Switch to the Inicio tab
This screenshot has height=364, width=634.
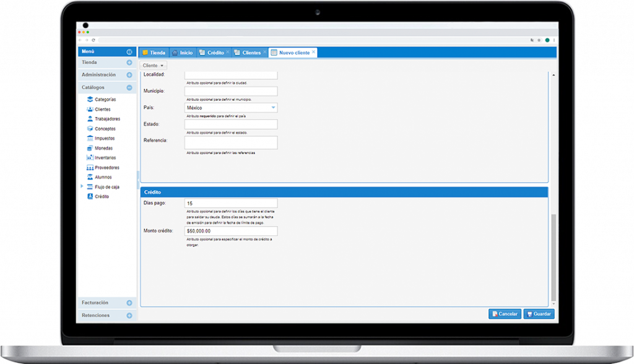pyautogui.click(x=182, y=53)
